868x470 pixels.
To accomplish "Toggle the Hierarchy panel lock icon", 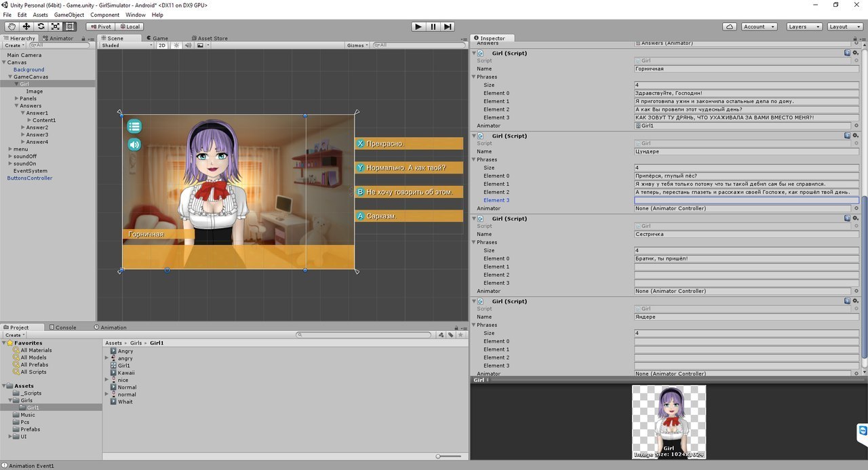I will click(85, 38).
